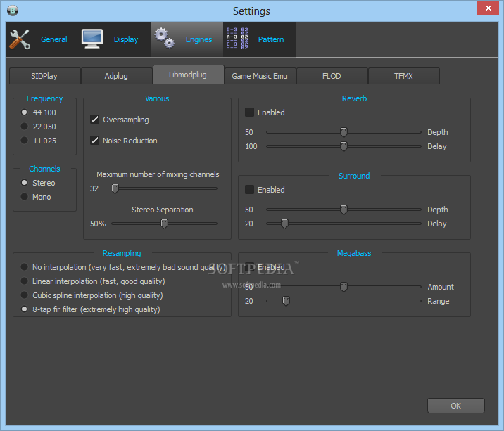Click the Reverb Delay value 100

(251, 146)
